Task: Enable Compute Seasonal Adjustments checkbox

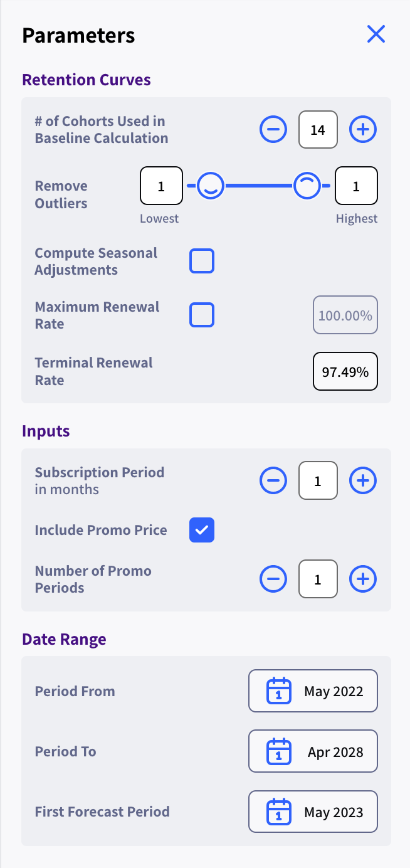Action: click(x=202, y=261)
